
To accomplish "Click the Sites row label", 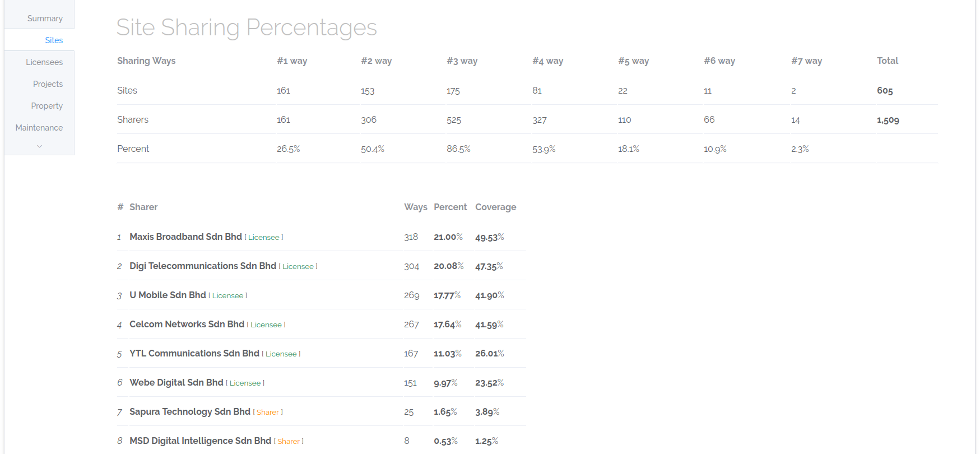I will pyautogui.click(x=127, y=90).
